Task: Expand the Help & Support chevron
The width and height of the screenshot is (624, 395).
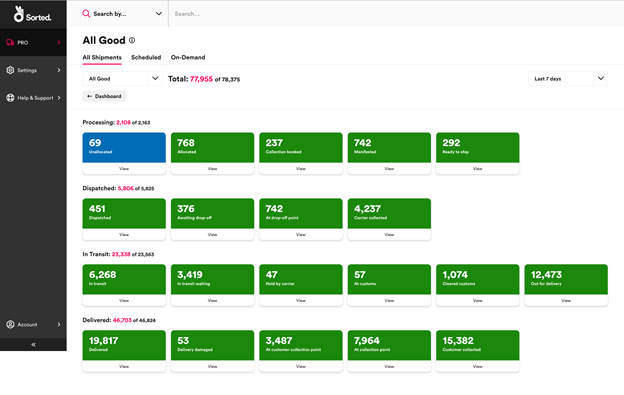Action: [x=59, y=98]
